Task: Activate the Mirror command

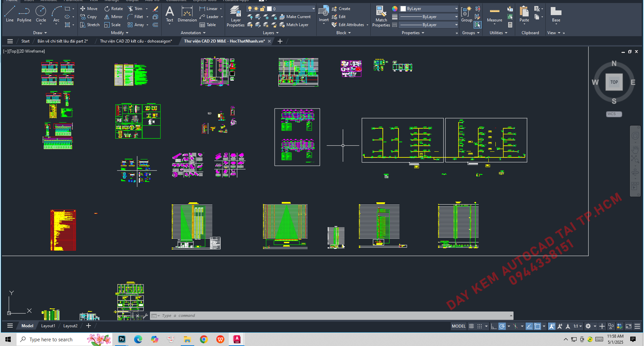Action: 113,17
